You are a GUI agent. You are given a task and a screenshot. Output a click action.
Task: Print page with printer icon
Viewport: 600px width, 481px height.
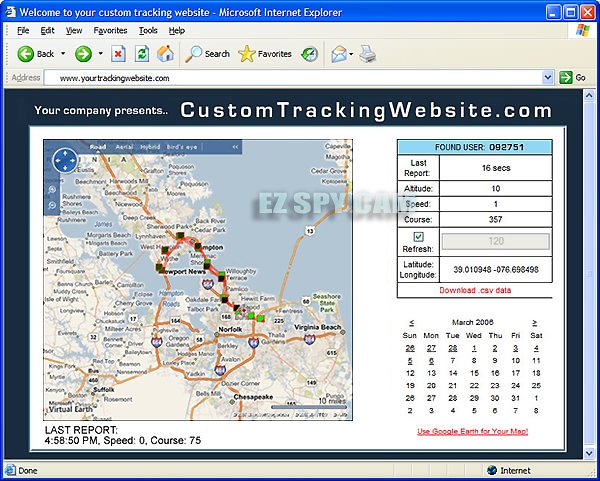tap(367, 54)
